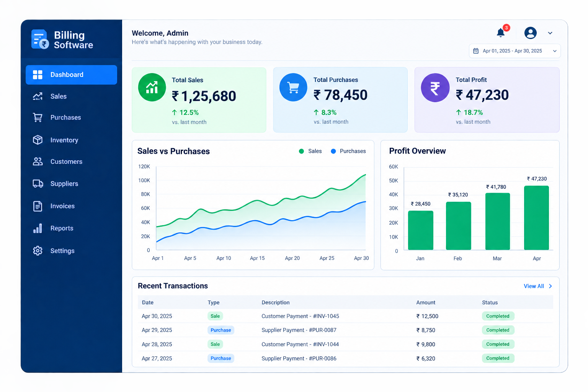588x392 pixels.
Task: Click the Total Sales 12.5% up arrow
Action: click(175, 113)
